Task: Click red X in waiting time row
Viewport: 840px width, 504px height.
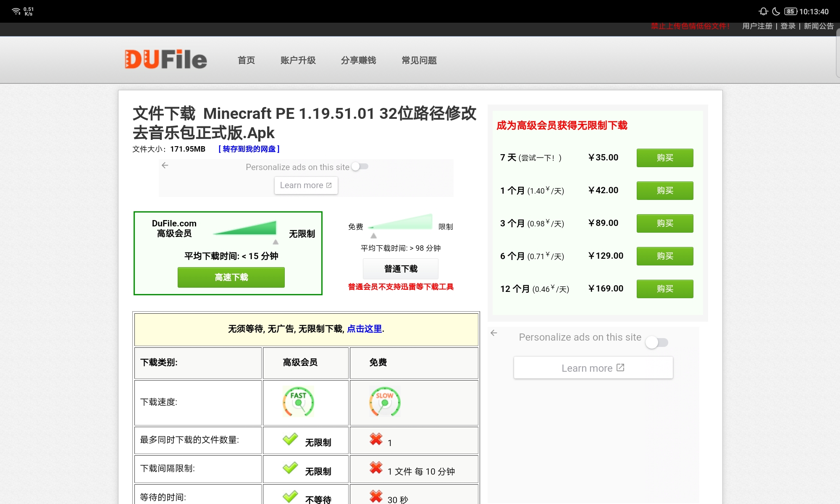Action: pyautogui.click(x=376, y=496)
